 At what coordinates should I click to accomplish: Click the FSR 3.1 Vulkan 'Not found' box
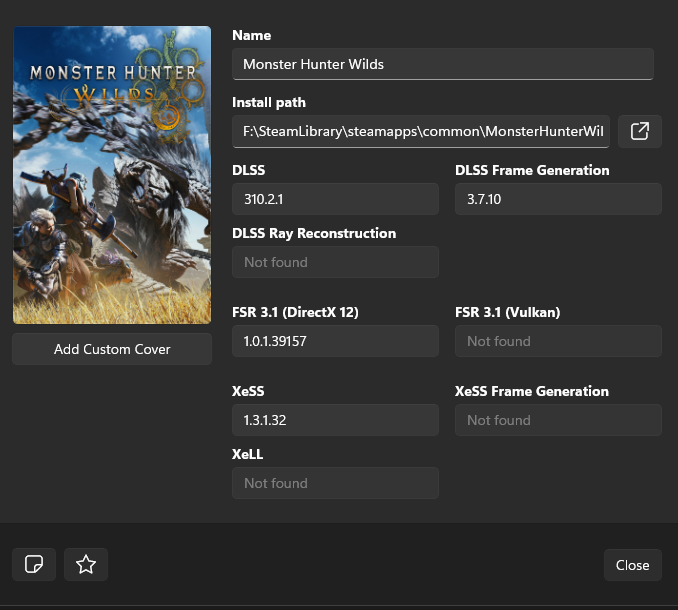pos(558,341)
